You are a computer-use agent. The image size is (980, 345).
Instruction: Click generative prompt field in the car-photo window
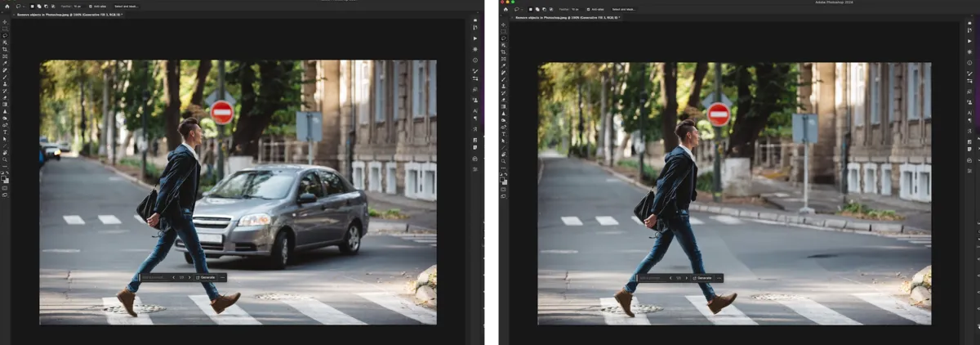[x=155, y=277]
